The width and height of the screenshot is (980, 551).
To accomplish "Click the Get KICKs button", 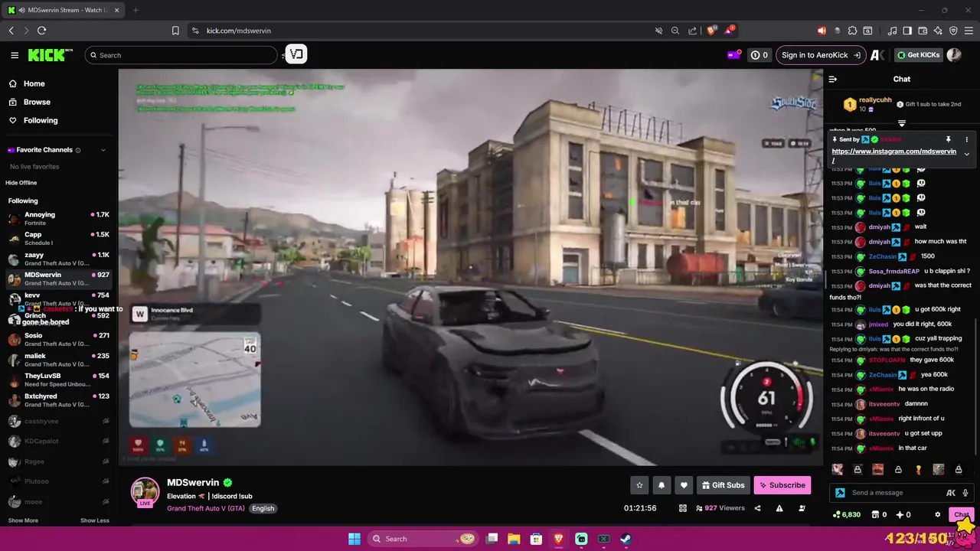I will (x=917, y=55).
